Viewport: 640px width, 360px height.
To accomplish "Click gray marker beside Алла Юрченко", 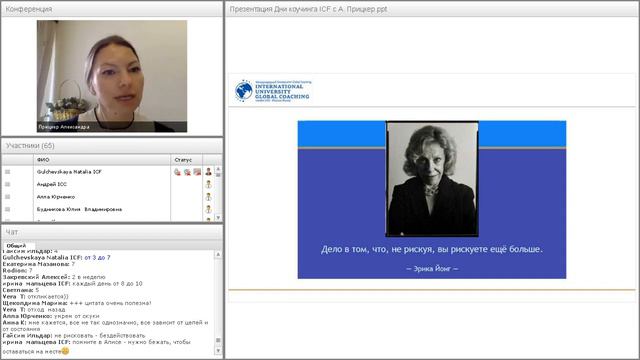I will tap(7, 197).
